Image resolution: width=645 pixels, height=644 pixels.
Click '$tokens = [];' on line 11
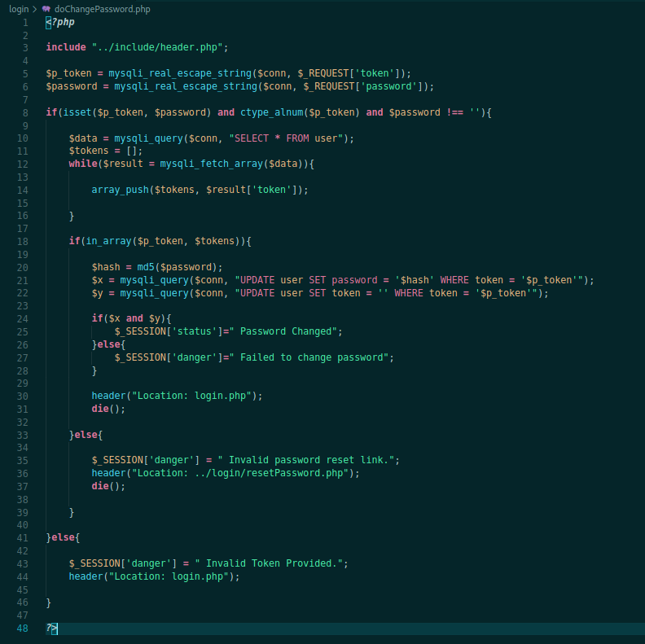(x=106, y=151)
